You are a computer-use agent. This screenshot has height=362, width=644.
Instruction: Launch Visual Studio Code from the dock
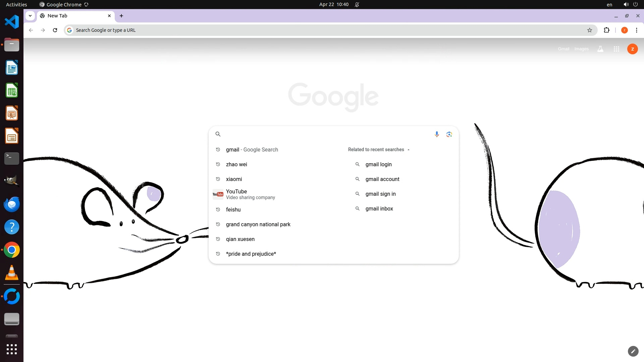(x=12, y=22)
